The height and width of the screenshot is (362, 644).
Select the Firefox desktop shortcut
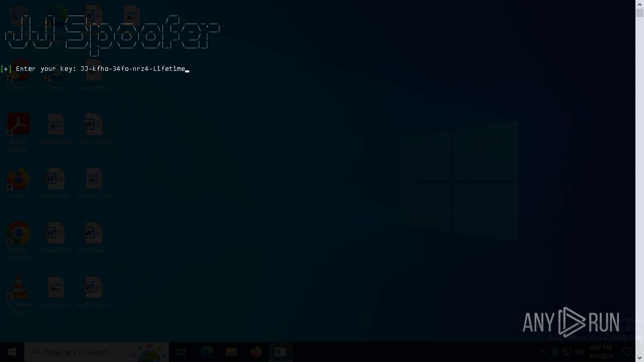(19, 183)
